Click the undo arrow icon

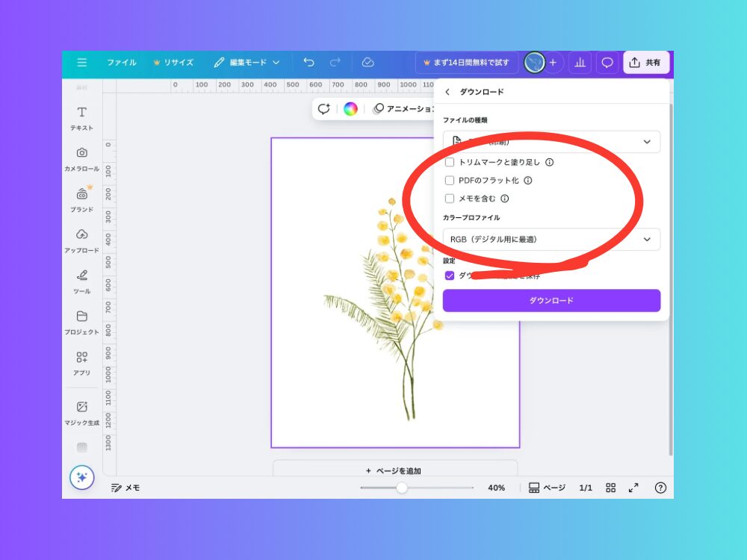point(309,63)
